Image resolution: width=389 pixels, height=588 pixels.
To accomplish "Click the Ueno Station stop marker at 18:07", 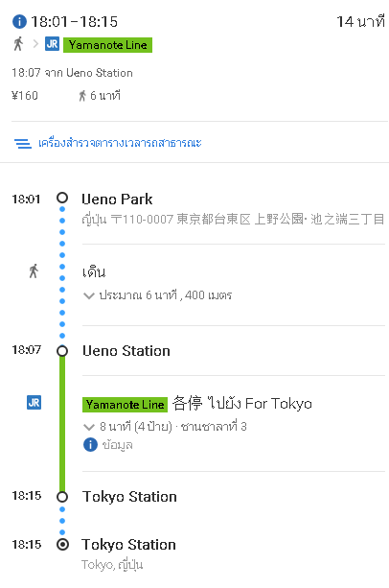I will [x=62, y=351].
